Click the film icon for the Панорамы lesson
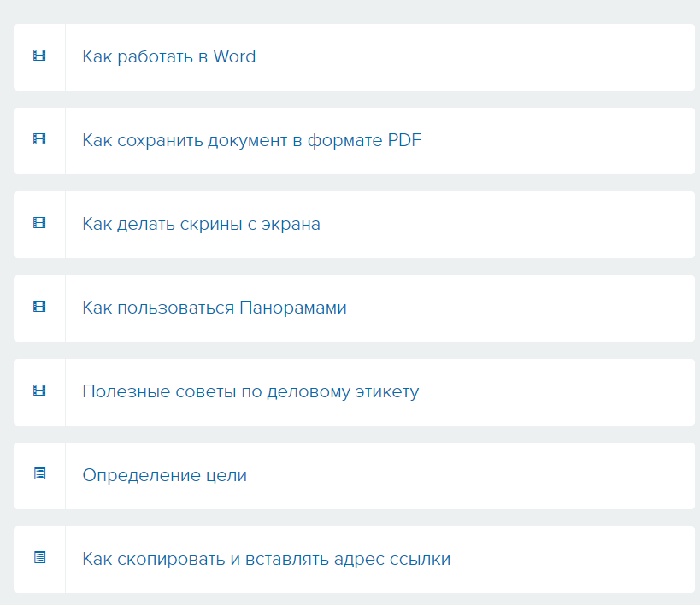 click(38, 308)
